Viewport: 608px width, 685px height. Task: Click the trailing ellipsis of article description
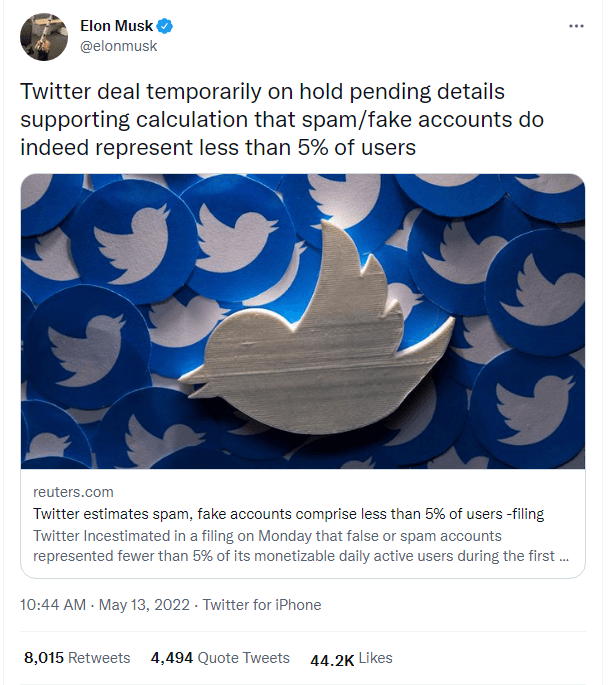(x=565, y=556)
